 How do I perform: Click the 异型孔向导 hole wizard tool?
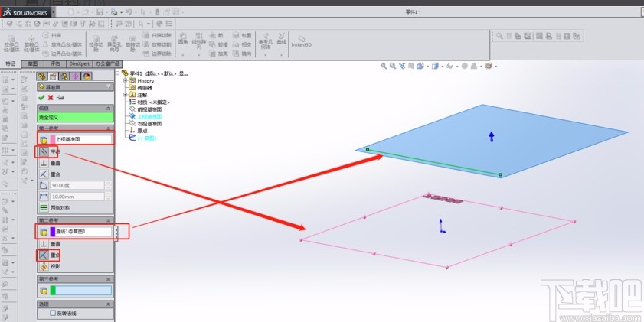click(x=115, y=44)
